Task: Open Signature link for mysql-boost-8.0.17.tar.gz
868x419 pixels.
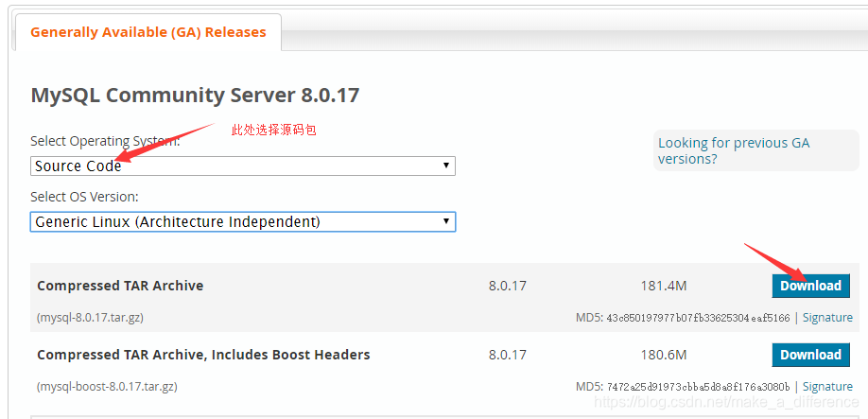Action: pos(827,386)
